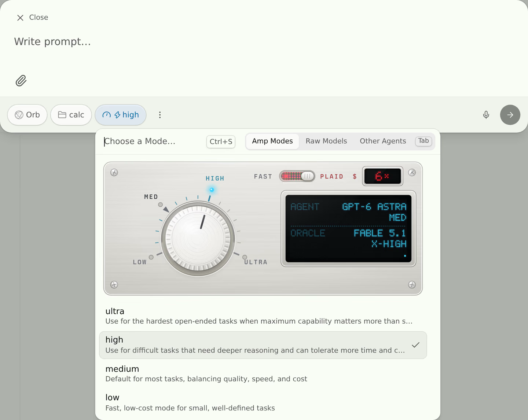Set the dial to the MED label

point(151,197)
